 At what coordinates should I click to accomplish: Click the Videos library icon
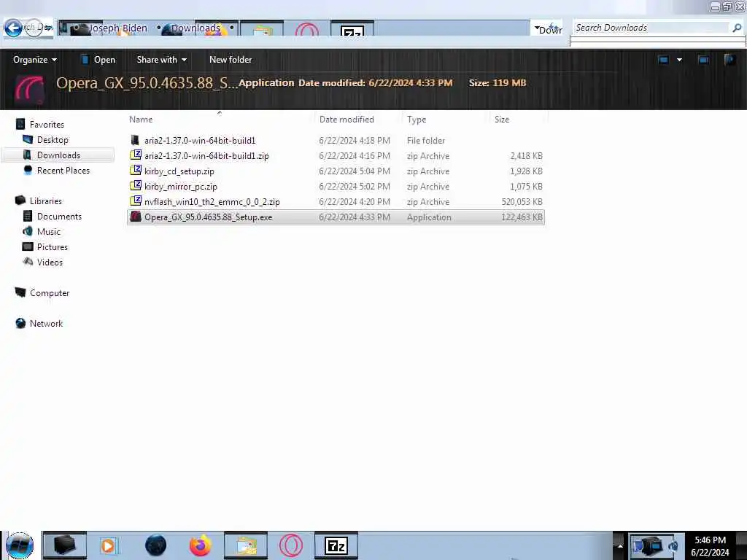[x=28, y=262]
